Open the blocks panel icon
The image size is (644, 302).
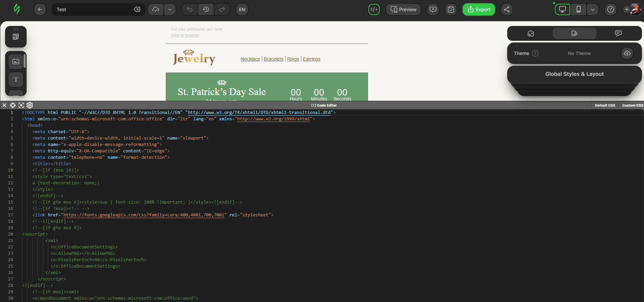[x=16, y=37]
